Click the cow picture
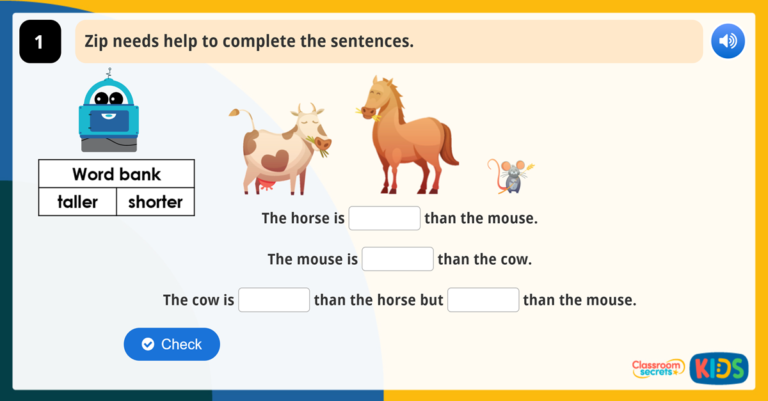 (284, 150)
